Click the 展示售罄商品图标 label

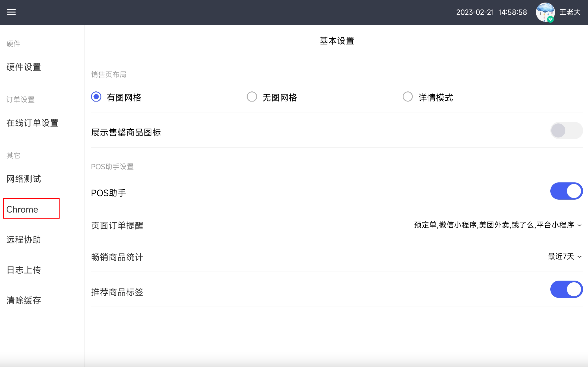pyautogui.click(x=126, y=133)
